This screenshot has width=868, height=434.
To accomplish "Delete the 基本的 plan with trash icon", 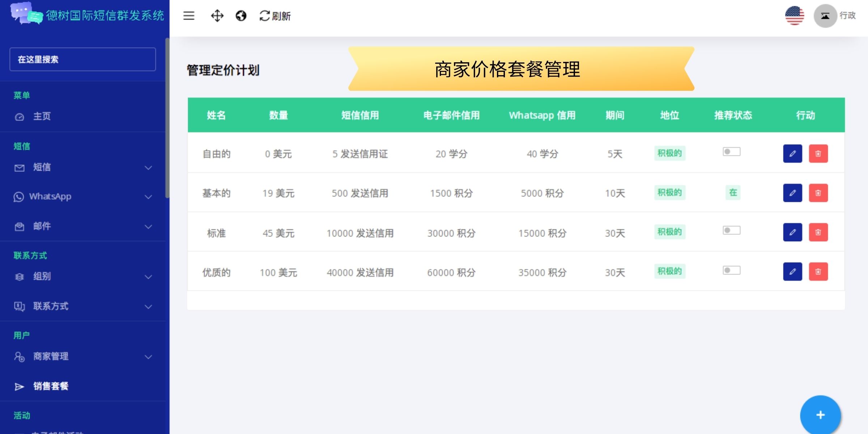I will [818, 193].
